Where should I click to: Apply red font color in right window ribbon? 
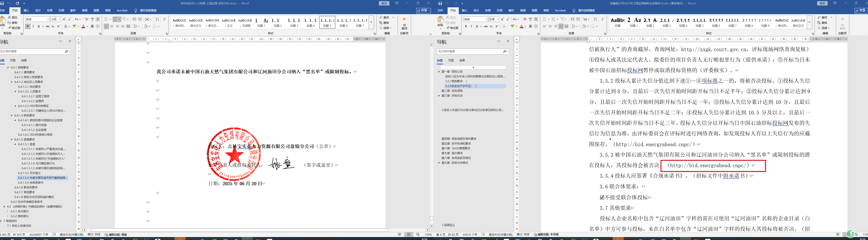(521, 26)
